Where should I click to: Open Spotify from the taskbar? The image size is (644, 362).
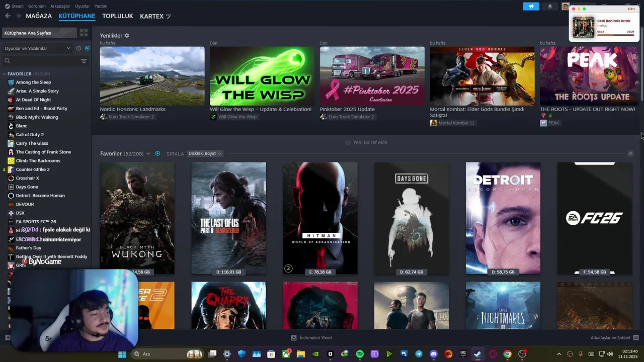click(360, 354)
